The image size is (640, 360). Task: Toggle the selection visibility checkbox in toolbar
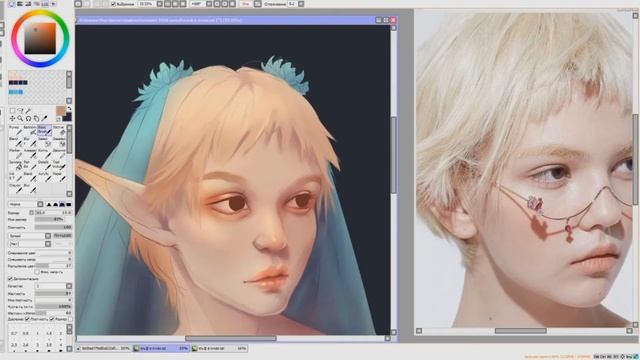click(x=113, y=4)
